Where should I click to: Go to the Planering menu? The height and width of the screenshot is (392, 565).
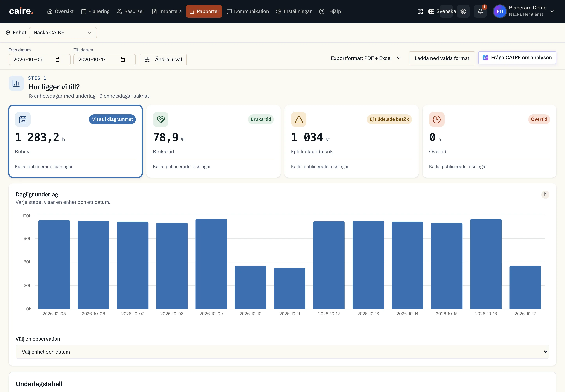[95, 11]
